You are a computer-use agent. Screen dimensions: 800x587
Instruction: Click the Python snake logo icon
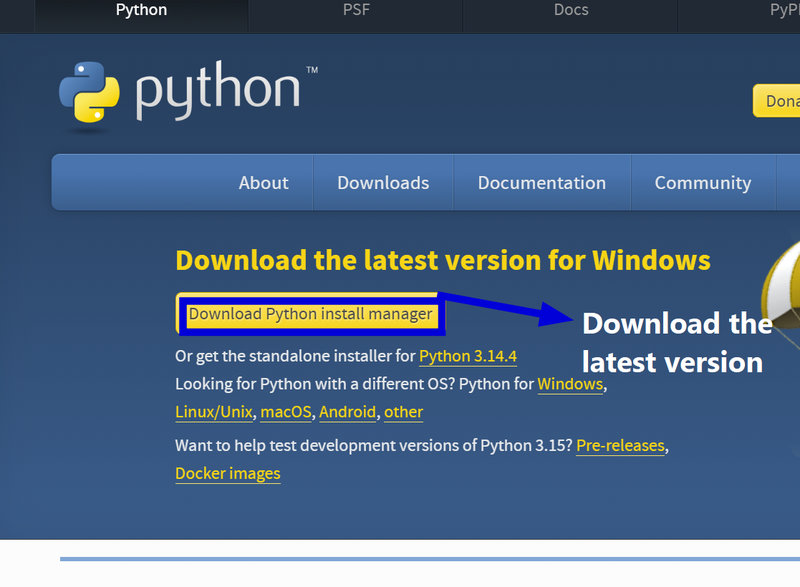click(90, 92)
